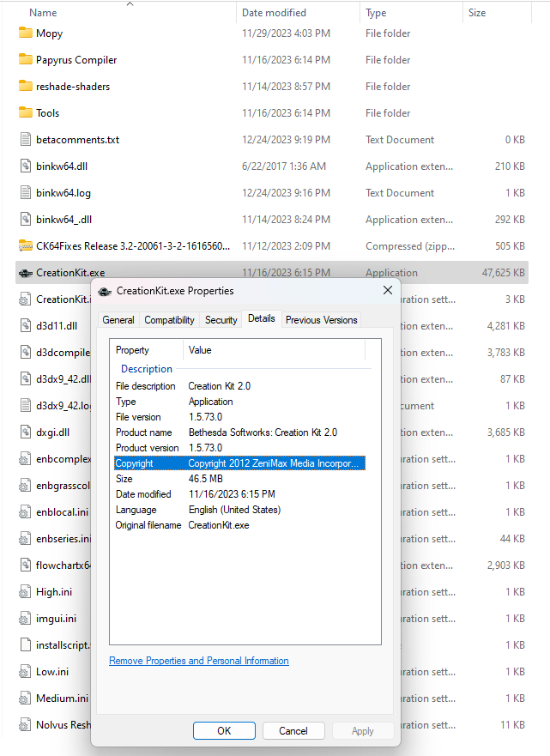The height and width of the screenshot is (756, 550).
Task: Click the High.ini file icon
Action: point(26,591)
